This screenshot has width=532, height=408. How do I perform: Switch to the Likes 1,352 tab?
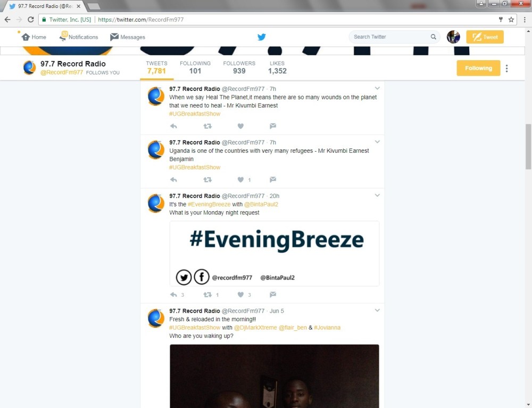pyautogui.click(x=277, y=68)
